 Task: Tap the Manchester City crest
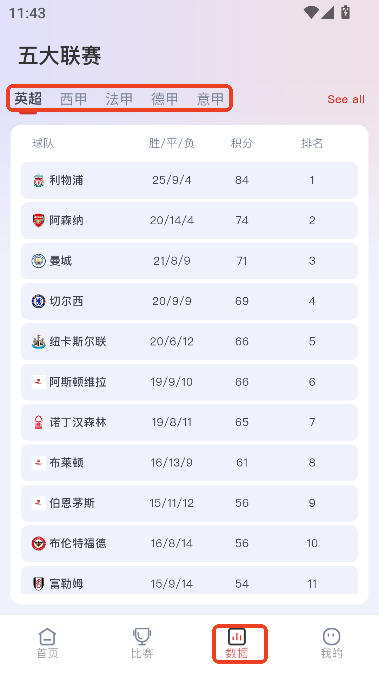click(39, 261)
